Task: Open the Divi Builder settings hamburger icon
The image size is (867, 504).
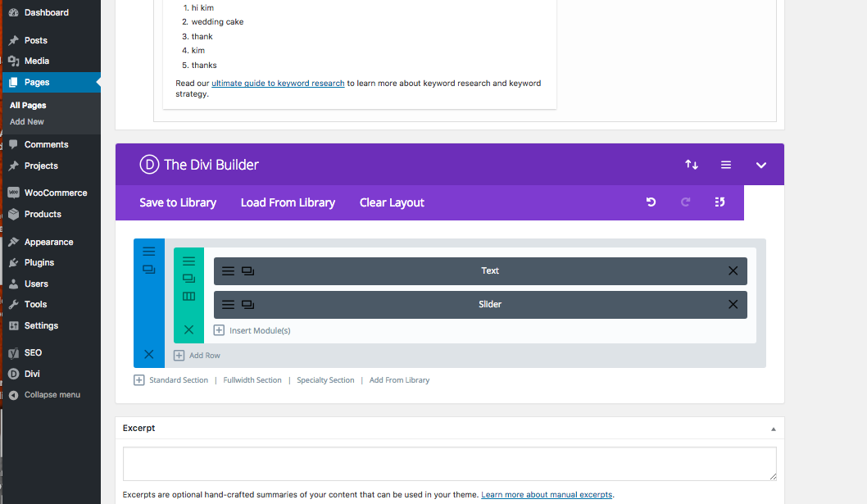Action: (x=726, y=165)
